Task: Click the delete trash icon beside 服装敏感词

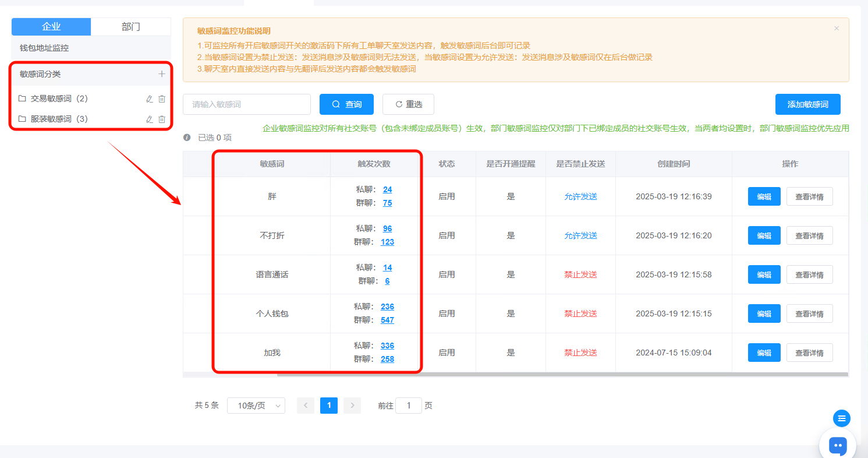Action: pos(162,119)
